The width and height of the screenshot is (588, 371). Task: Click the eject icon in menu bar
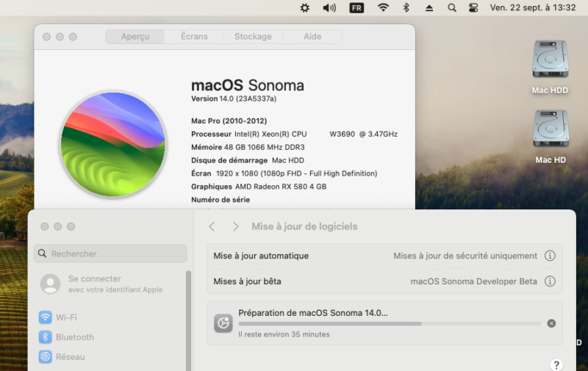pyautogui.click(x=429, y=8)
